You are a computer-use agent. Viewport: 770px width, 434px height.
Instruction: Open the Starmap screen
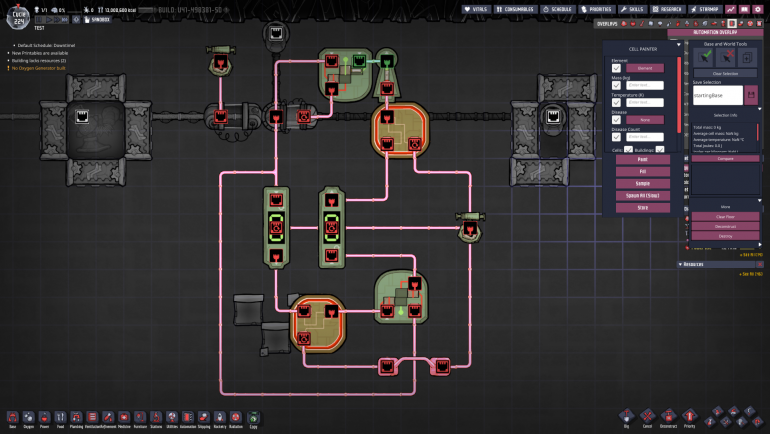[708, 9]
